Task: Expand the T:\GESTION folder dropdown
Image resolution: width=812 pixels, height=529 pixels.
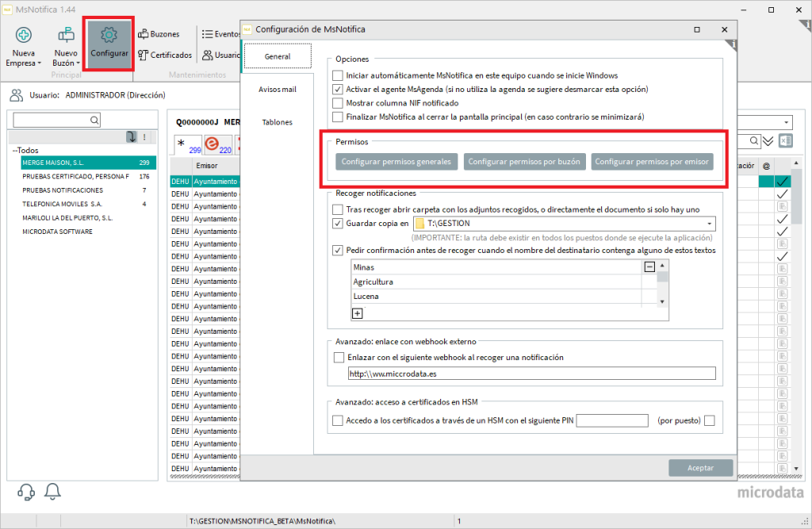Action: (x=710, y=224)
